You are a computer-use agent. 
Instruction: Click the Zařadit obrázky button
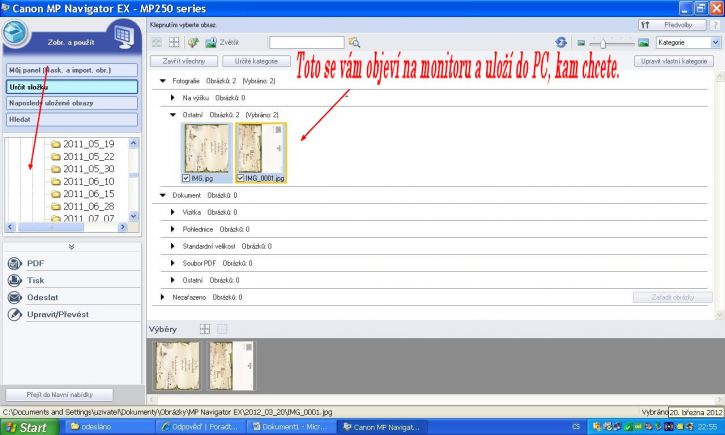(x=673, y=297)
